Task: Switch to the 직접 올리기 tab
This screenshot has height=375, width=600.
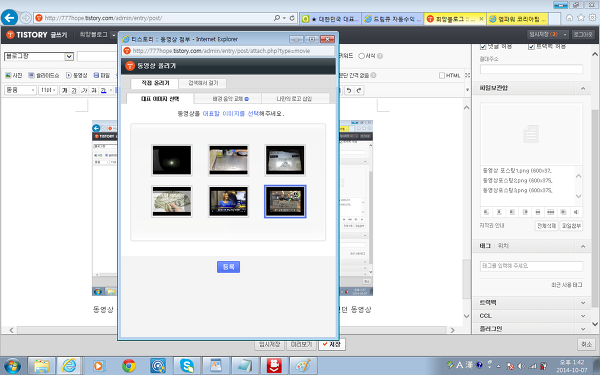Action: pyautogui.click(x=155, y=83)
